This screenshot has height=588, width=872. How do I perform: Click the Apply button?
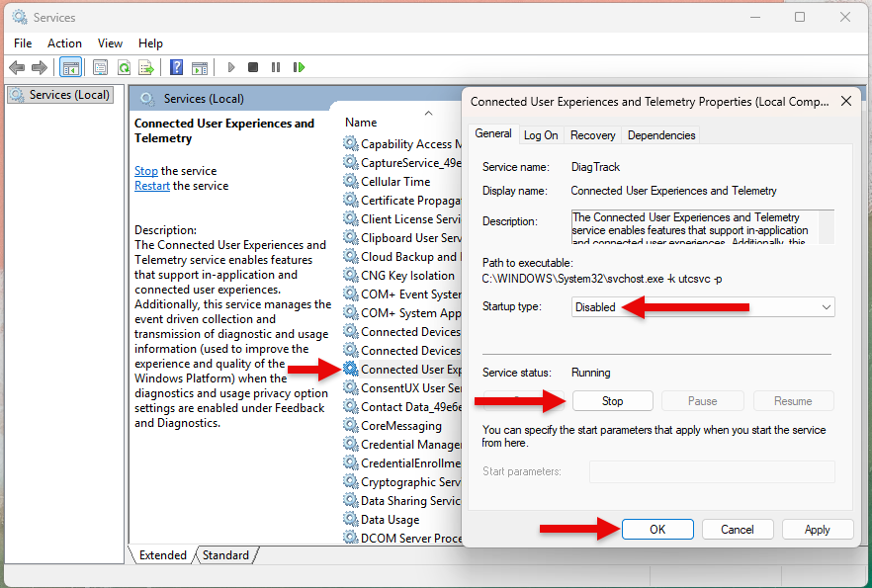point(817,529)
